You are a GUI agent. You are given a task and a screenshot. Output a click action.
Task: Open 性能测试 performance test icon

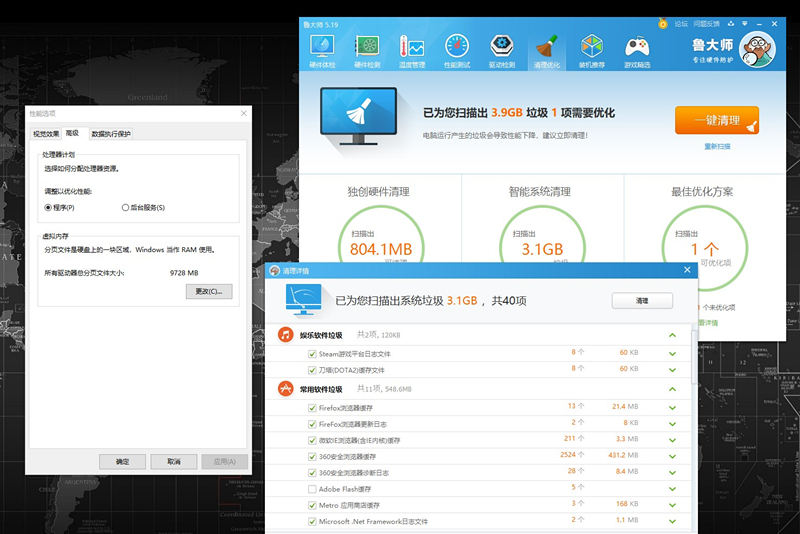[x=457, y=50]
